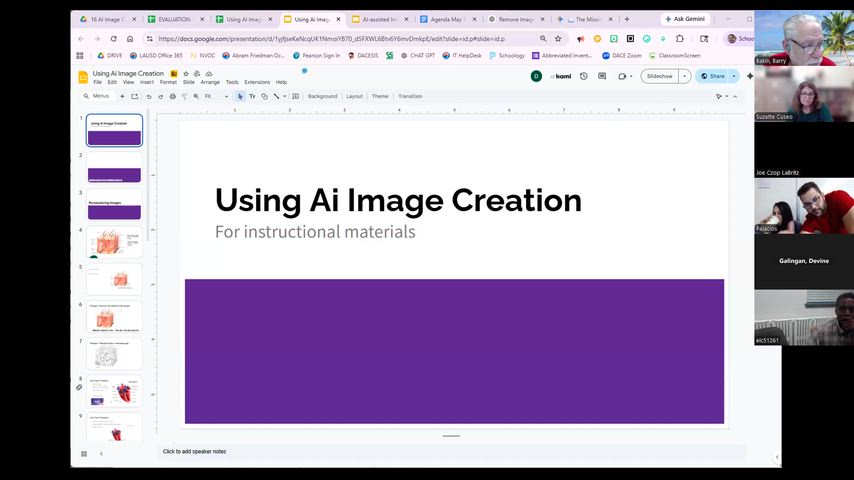Open the shape insert tool

(x=264, y=96)
